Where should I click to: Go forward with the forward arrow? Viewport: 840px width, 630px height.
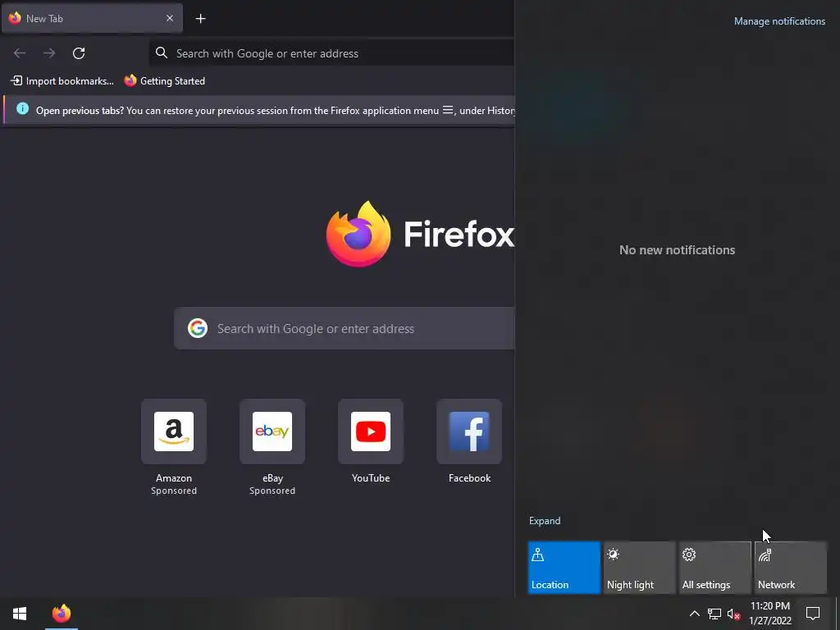click(49, 53)
